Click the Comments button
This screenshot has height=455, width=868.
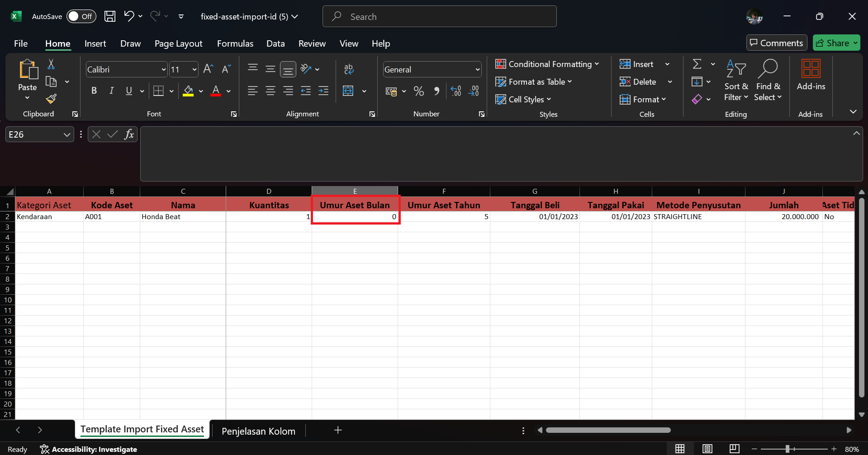pos(776,43)
